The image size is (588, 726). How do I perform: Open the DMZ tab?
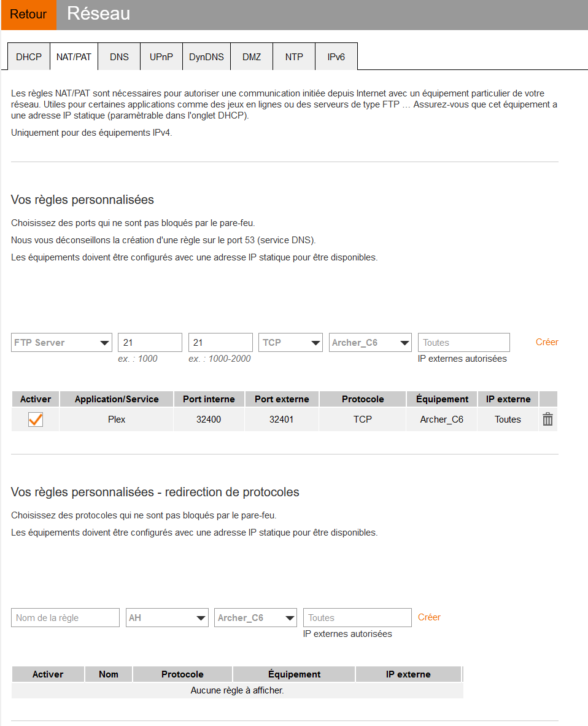pyautogui.click(x=252, y=57)
